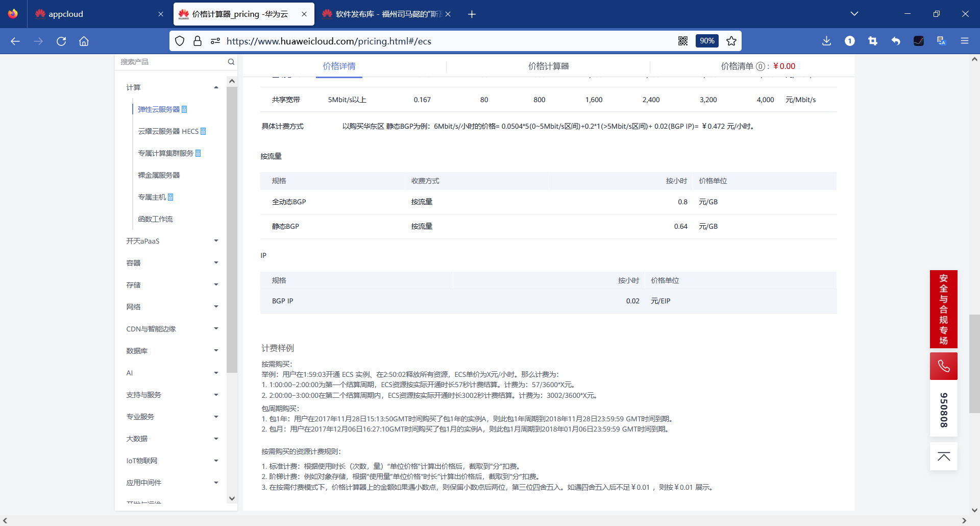Open the 价格清单 tab
980x526 pixels.
pyautogui.click(x=757, y=66)
